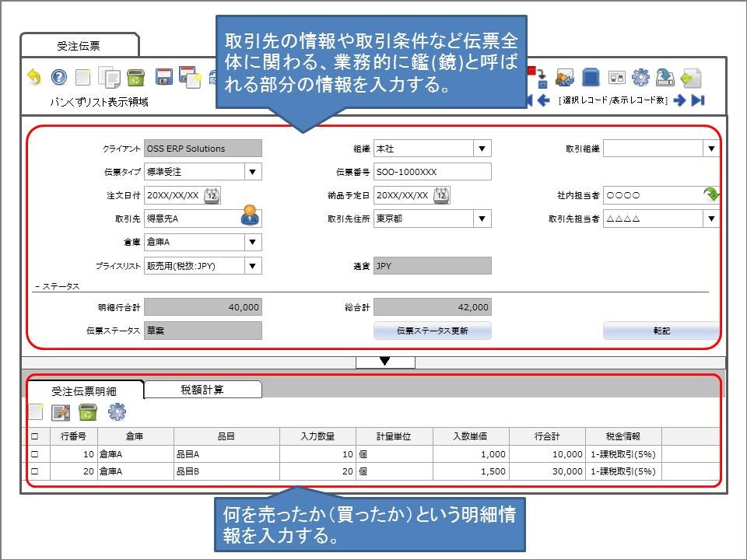Check the checkbox on row 10

click(x=34, y=454)
